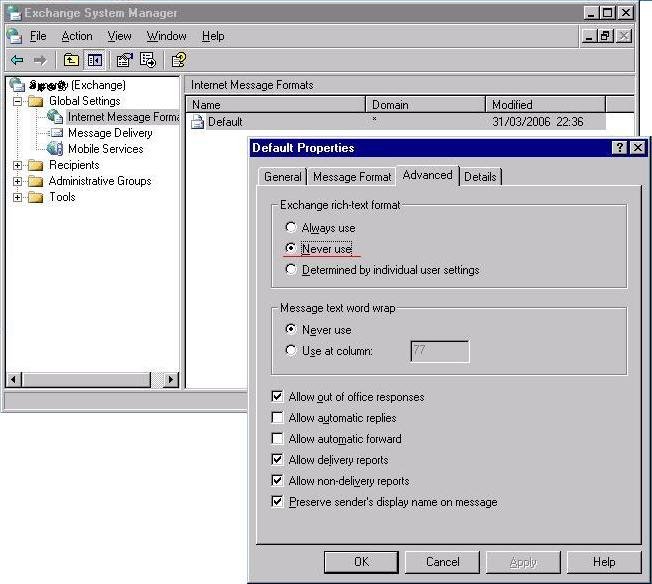Image resolution: width=652 pixels, height=584 pixels.
Task: Uncheck Allow out of office responses
Action: pyautogui.click(x=278, y=397)
